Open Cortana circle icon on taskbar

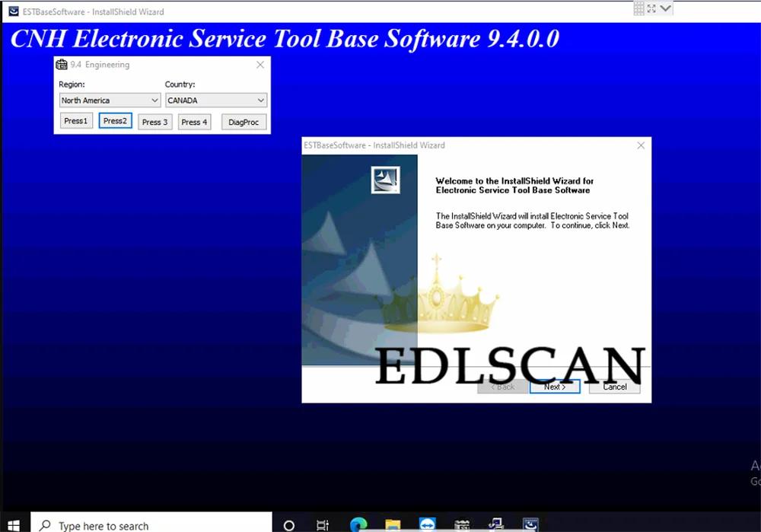coord(288,525)
